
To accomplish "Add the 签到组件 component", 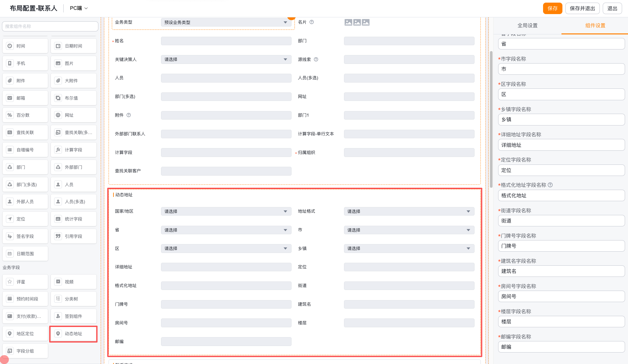I will pyautogui.click(x=73, y=316).
